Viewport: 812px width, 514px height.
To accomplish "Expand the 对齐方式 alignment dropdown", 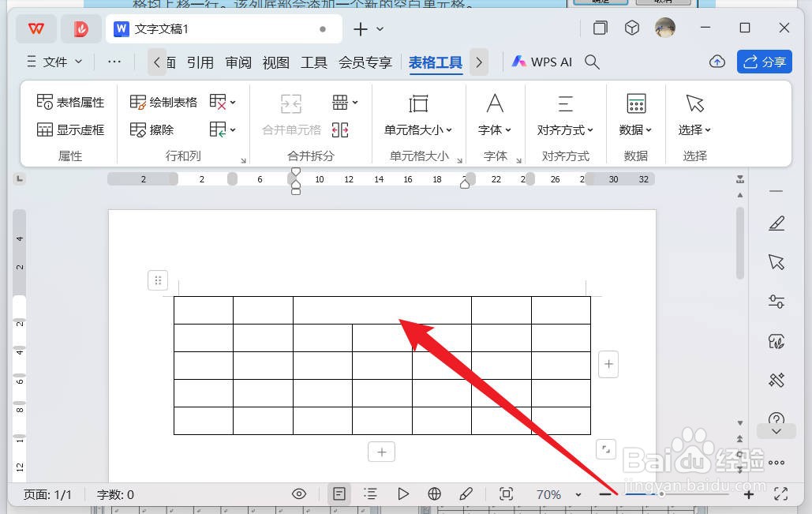I will point(565,129).
